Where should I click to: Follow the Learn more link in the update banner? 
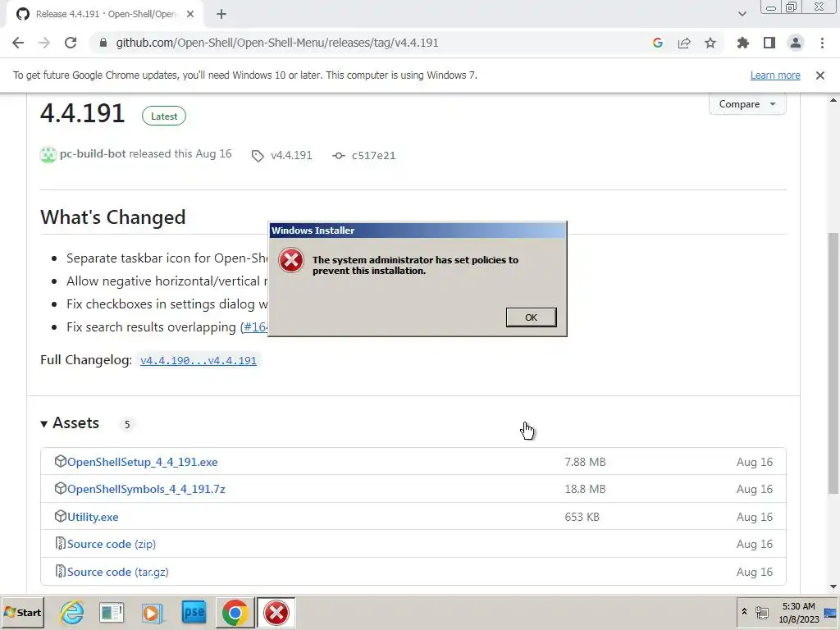point(775,75)
